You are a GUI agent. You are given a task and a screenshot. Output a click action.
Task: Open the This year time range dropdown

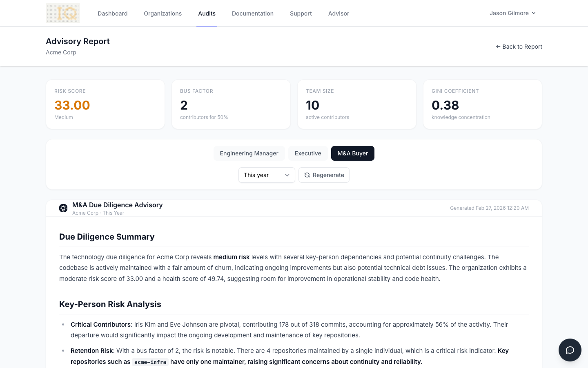(267, 175)
